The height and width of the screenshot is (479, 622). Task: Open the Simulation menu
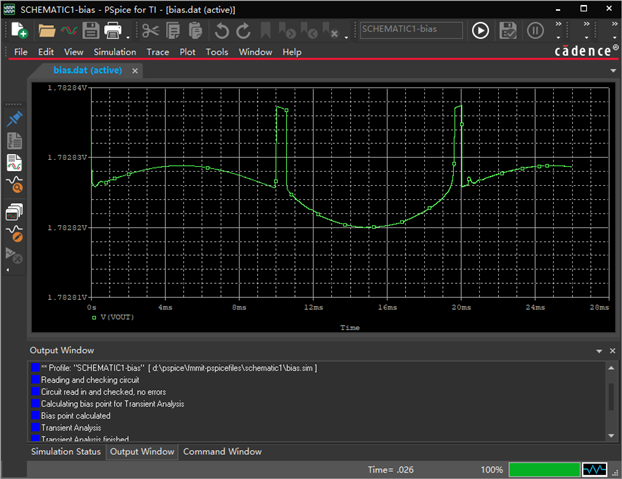tap(114, 52)
